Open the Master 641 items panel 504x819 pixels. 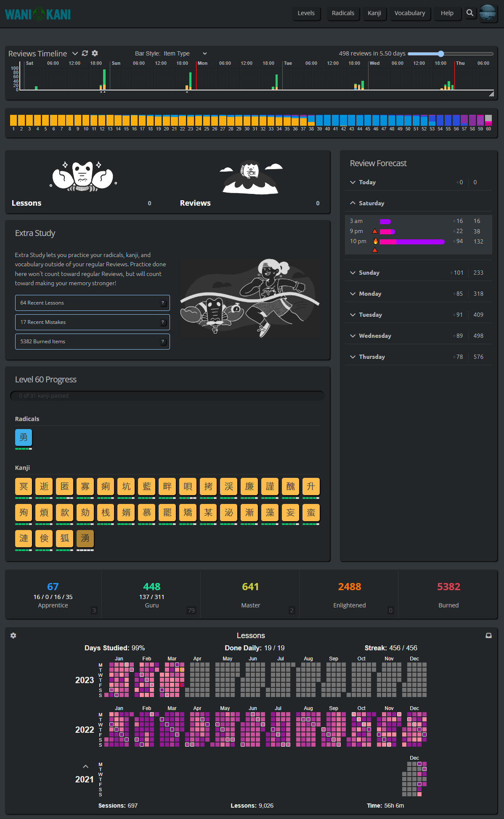coord(250,595)
